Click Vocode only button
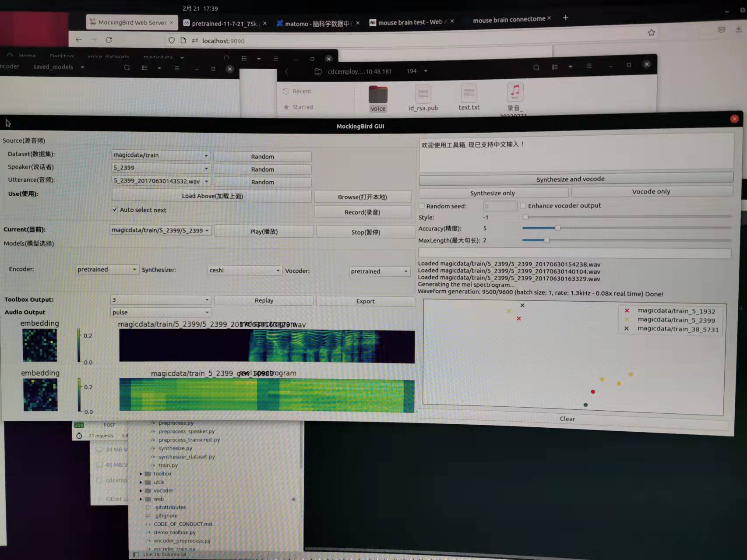The image size is (747, 560). click(x=652, y=191)
